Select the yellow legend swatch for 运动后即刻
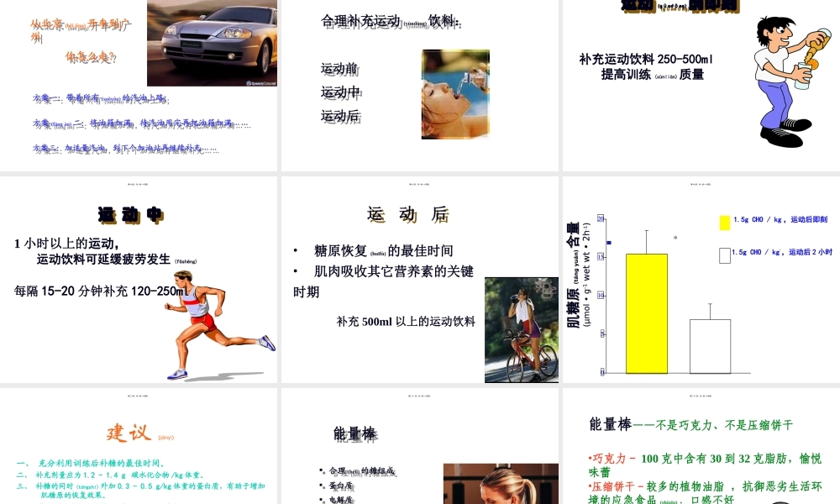Screen dimensions: 840x504 pyautogui.click(x=724, y=221)
